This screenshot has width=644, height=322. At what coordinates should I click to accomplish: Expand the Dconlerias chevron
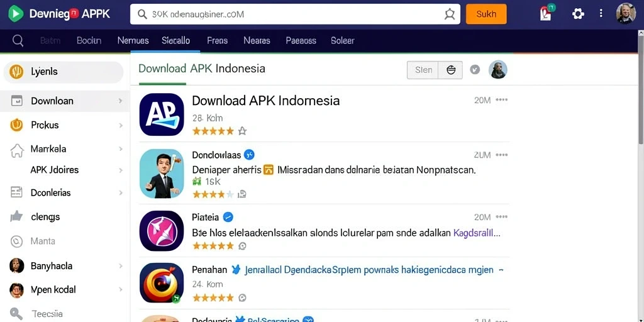pos(120,192)
